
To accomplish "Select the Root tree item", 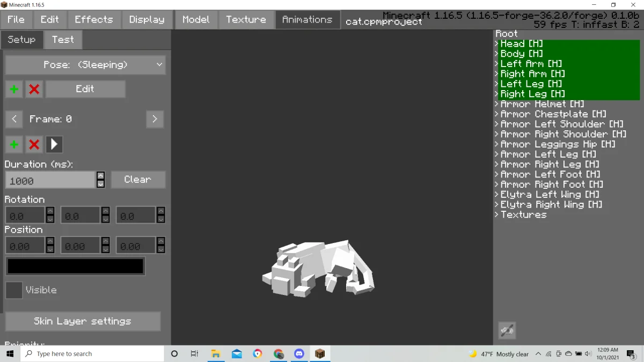I will coord(507,33).
